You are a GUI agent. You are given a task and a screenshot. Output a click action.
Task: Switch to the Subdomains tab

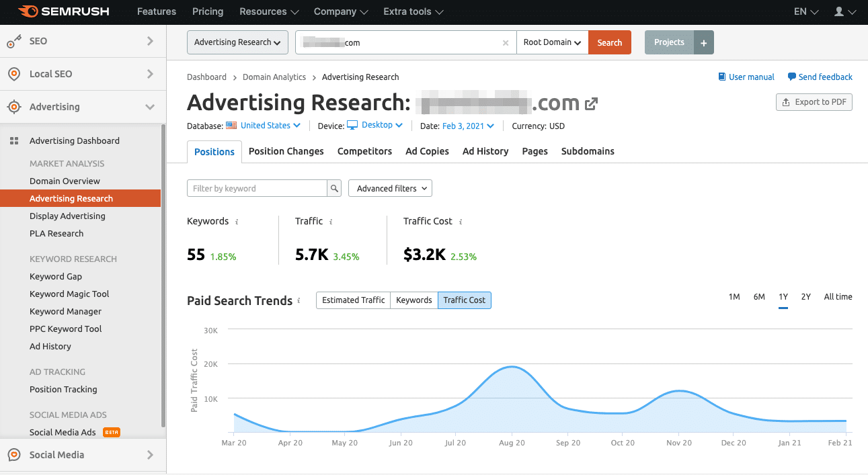pyautogui.click(x=588, y=152)
